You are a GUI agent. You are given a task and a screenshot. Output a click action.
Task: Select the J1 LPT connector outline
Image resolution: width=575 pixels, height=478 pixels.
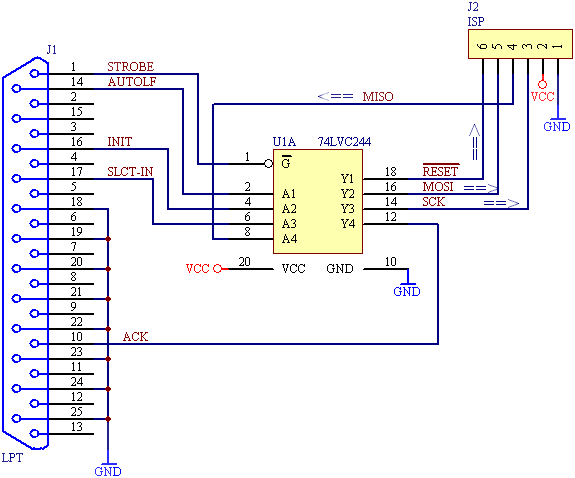[25, 253]
